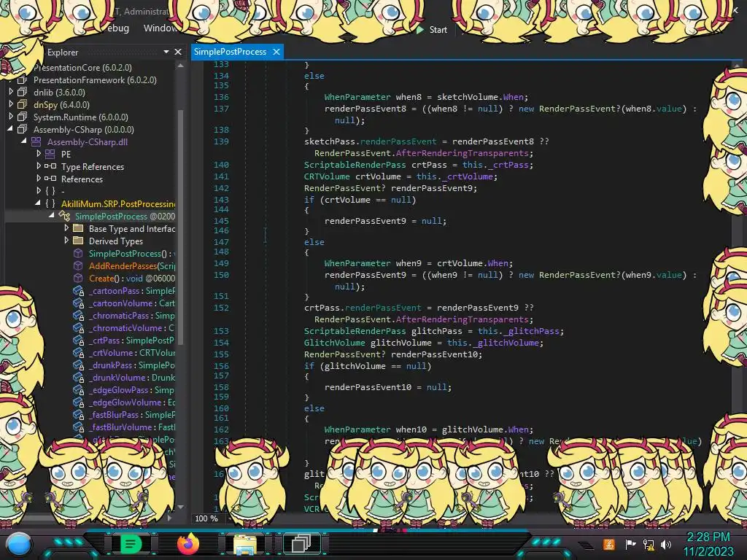The image size is (747, 560).
Task: Select _drunkPass field in tree
Action: click(132, 365)
